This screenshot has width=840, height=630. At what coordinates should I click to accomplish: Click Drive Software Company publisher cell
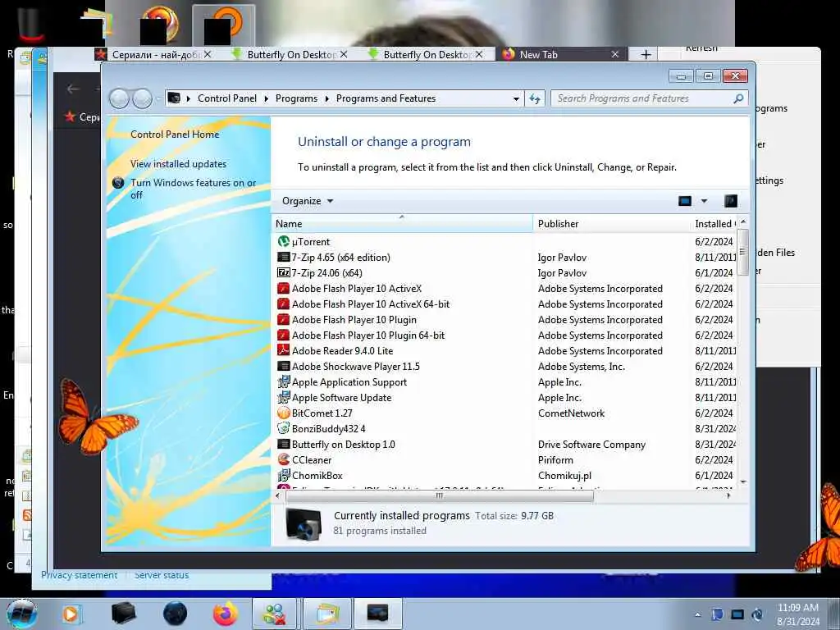click(591, 444)
